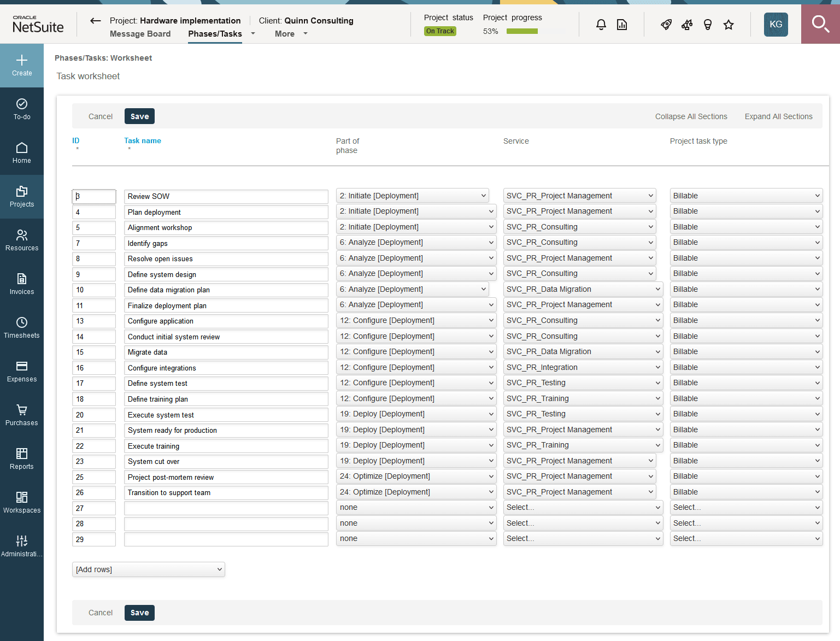Viewport: 840px width, 641px height.
Task: Click the On Track status badge
Action: tap(440, 31)
